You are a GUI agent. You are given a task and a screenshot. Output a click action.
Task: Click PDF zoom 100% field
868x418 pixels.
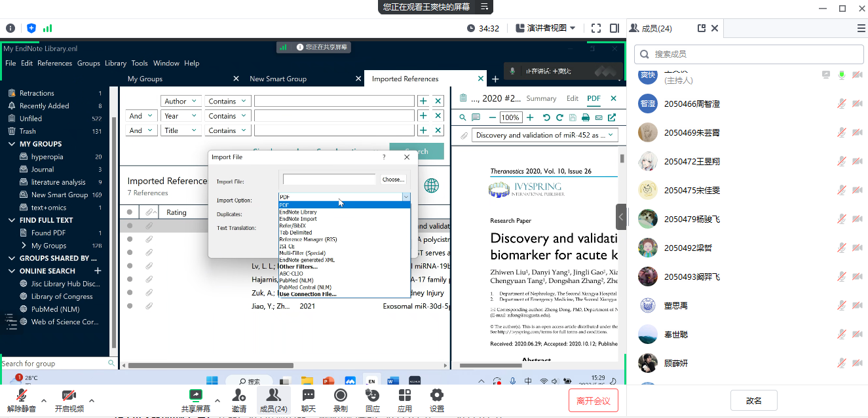click(510, 117)
